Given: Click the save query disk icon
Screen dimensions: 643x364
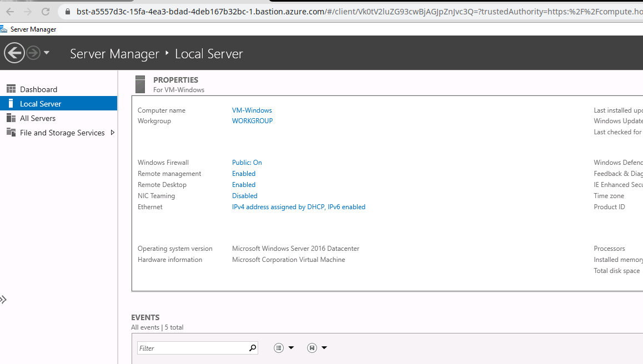Looking at the screenshot, I should tap(312, 348).
